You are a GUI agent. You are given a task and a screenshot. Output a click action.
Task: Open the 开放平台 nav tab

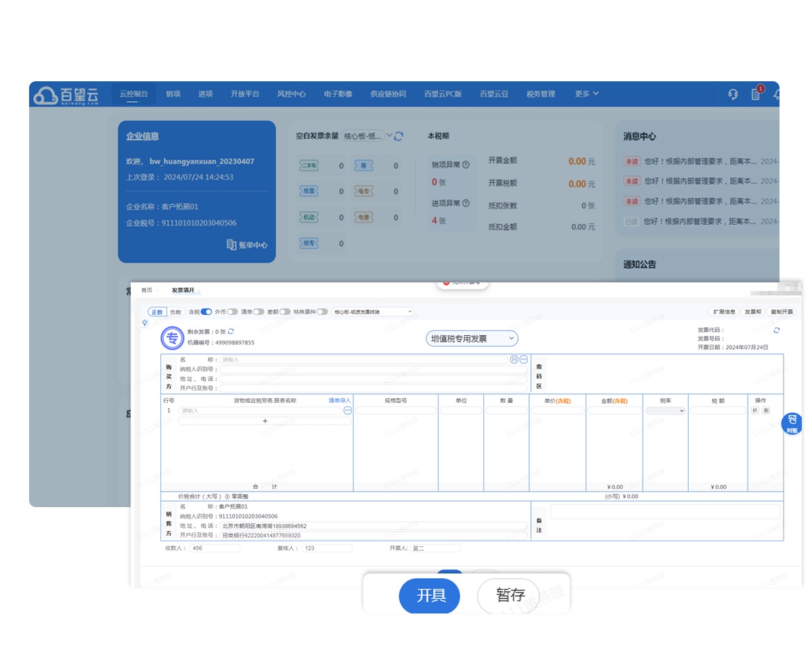(245, 94)
